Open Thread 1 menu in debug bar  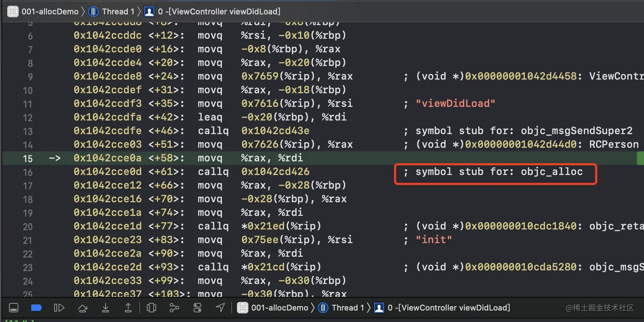click(x=341, y=308)
